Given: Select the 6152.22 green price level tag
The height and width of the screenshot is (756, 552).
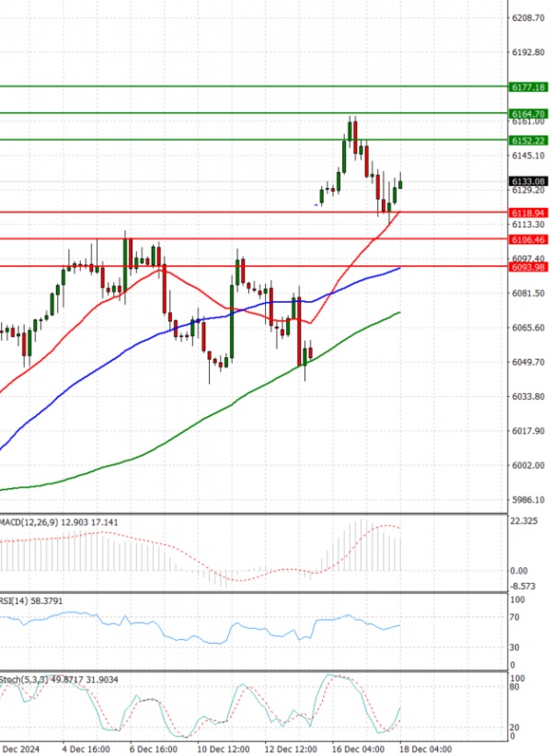Looking at the screenshot, I should (527, 140).
